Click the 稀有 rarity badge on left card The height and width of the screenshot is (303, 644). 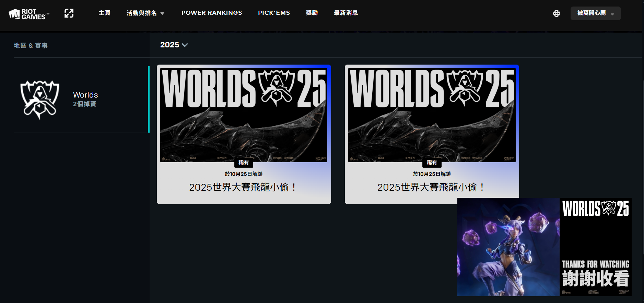(244, 163)
